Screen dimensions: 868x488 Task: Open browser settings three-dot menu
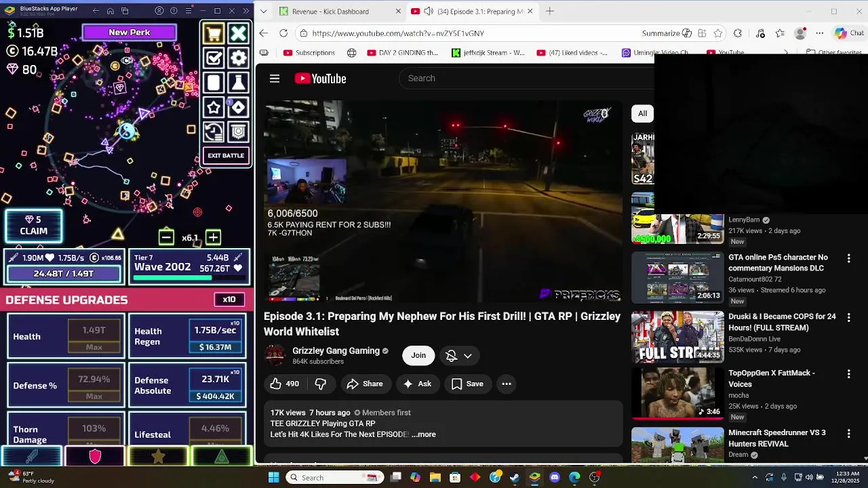820,33
